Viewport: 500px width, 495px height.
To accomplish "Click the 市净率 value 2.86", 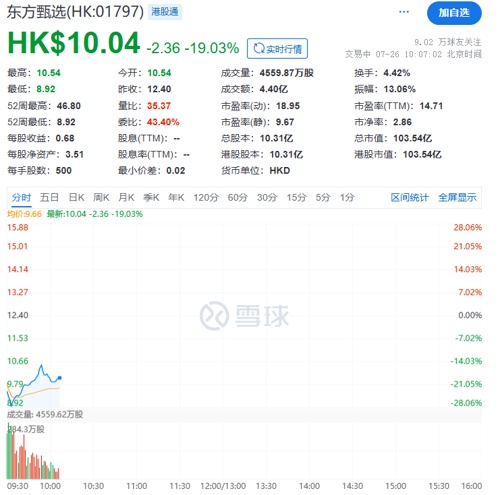I will pyautogui.click(x=402, y=122).
